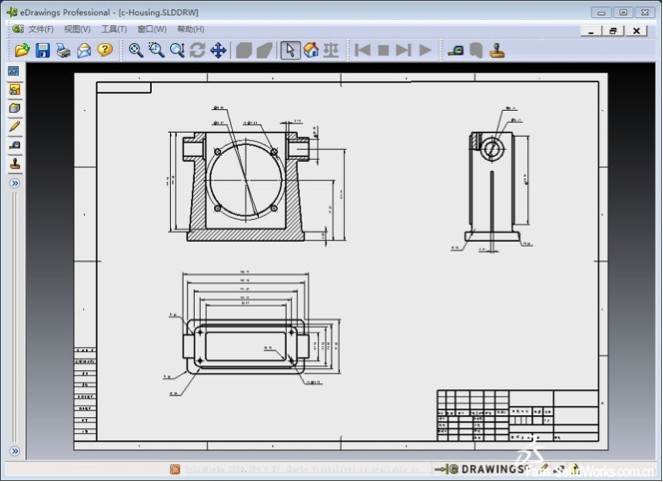663x482 pixels.
Task: Activate the Select arrow cursor tool
Action: pyautogui.click(x=289, y=50)
